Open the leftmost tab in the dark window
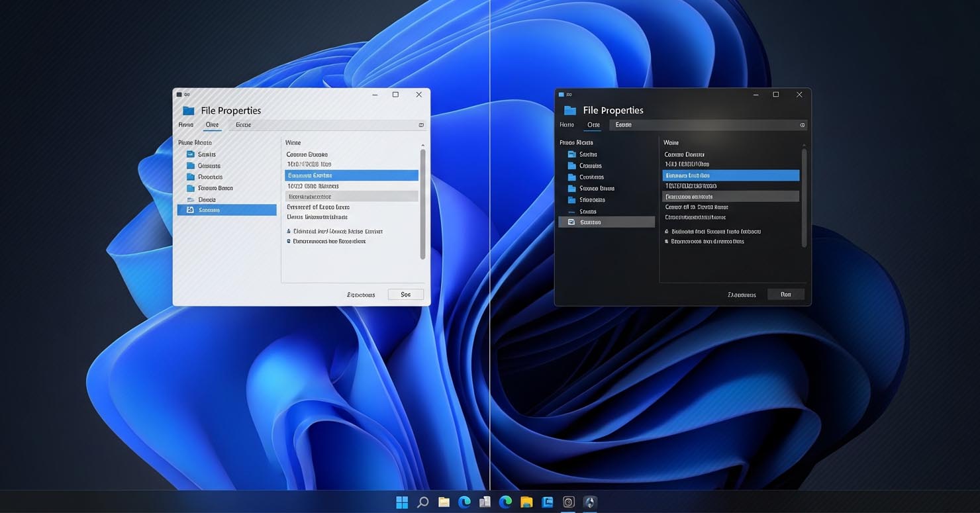980x513 pixels. pos(567,124)
